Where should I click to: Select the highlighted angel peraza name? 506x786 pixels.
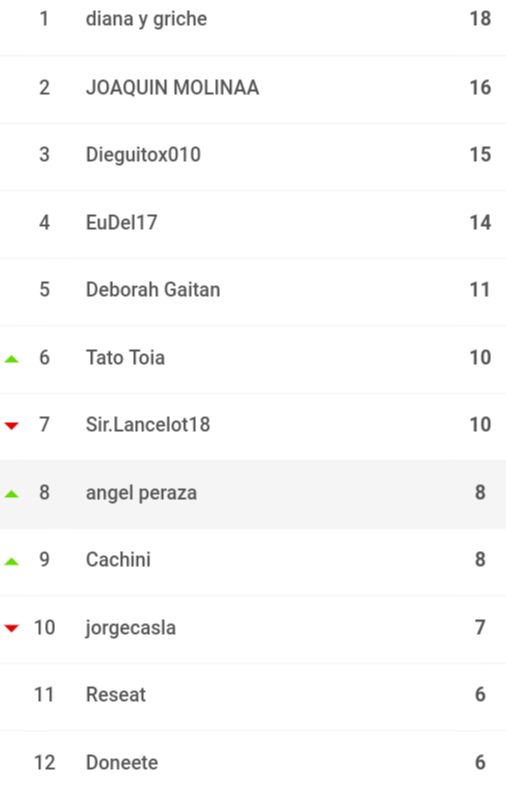click(x=141, y=493)
